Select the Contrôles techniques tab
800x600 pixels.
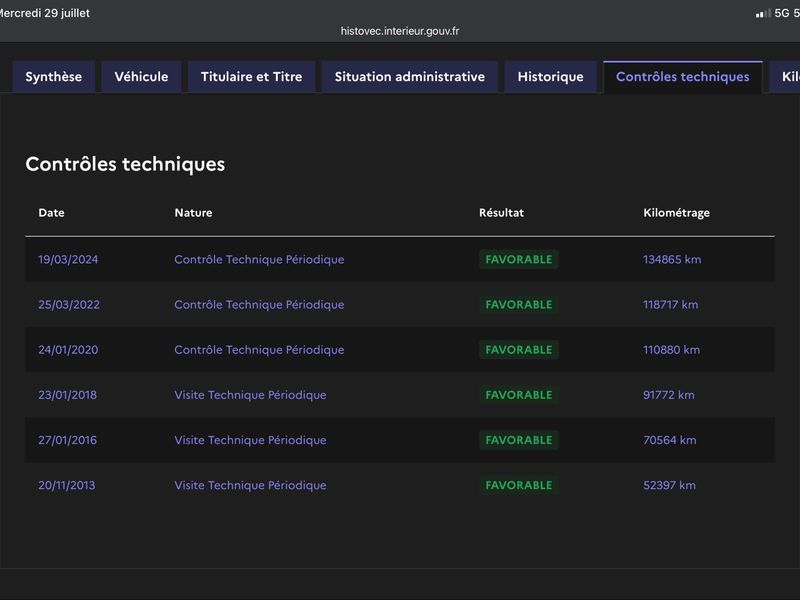(x=683, y=77)
